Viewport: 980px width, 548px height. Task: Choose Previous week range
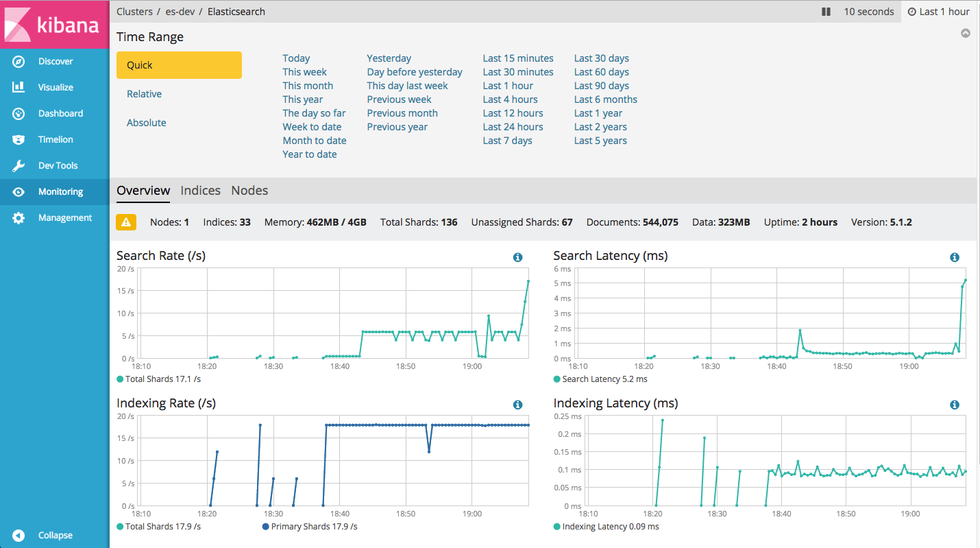(399, 99)
